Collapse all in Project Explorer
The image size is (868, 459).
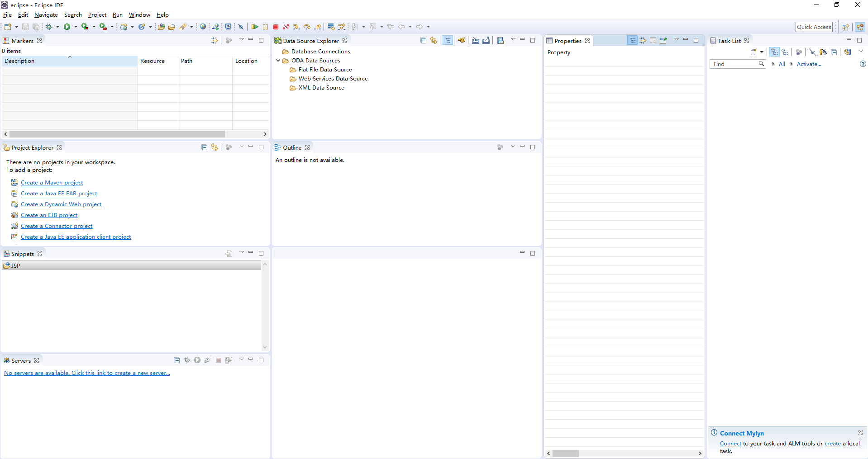point(204,147)
